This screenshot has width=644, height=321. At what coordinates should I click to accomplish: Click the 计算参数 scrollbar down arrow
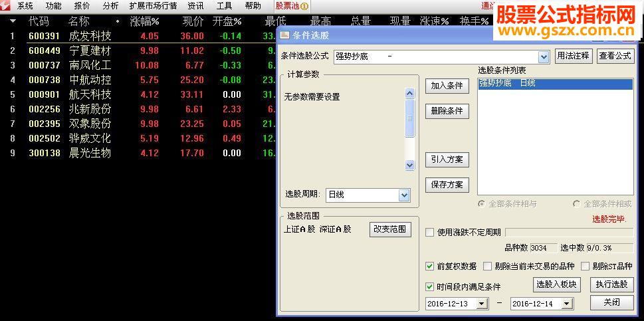409,165
